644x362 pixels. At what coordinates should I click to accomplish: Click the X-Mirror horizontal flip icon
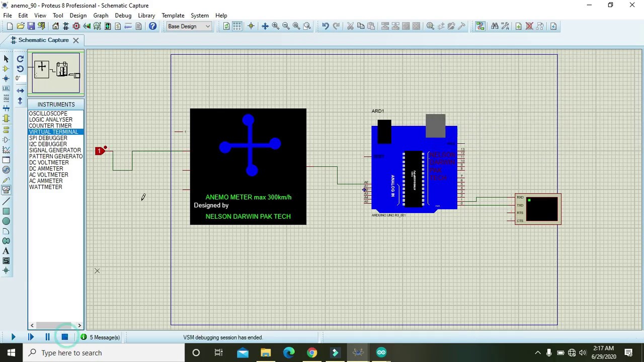pyautogui.click(x=20, y=90)
